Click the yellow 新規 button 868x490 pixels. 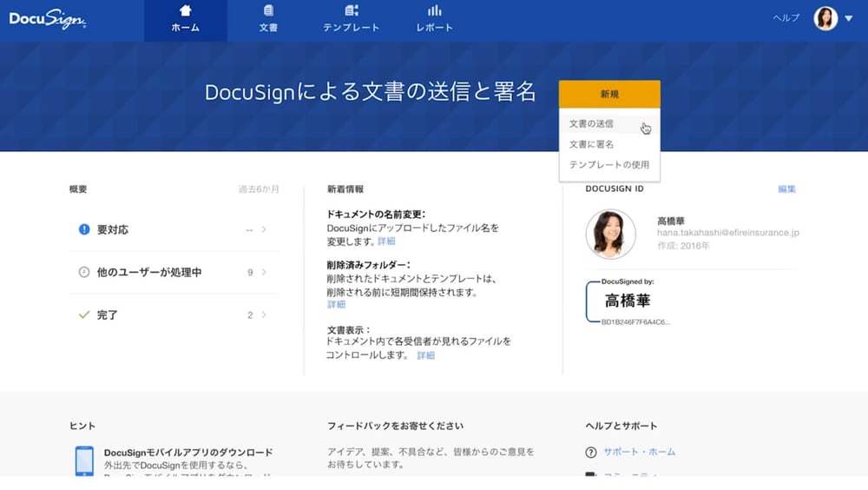click(609, 94)
